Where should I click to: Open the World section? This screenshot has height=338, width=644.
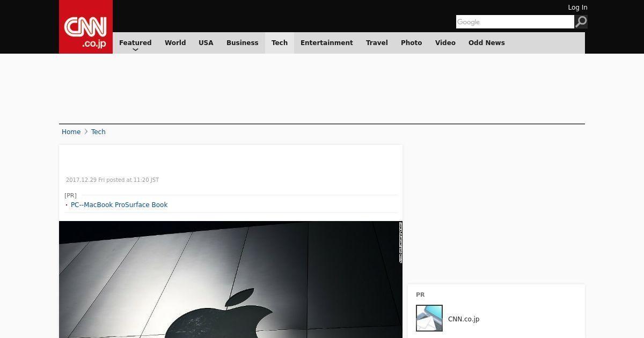click(x=175, y=43)
